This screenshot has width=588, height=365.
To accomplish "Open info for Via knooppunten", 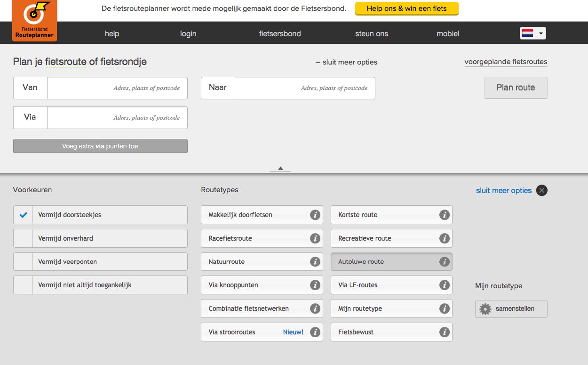I will [x=315, y=285].
